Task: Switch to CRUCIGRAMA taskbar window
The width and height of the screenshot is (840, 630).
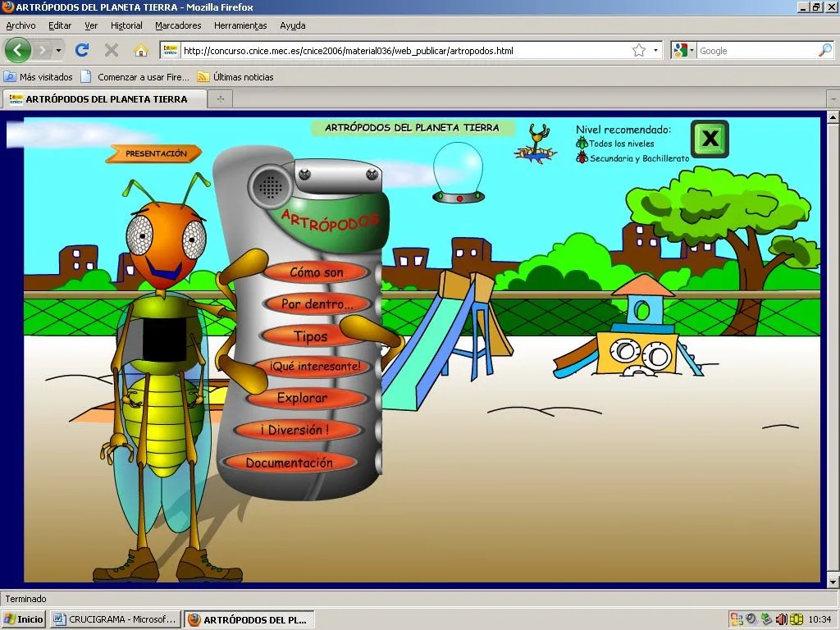Action: pos(115,619)
